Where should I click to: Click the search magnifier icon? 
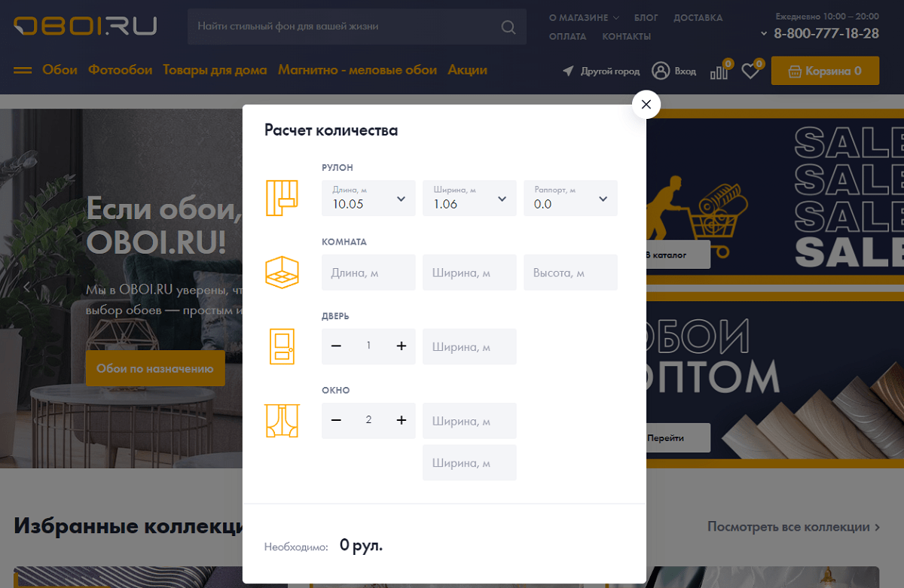(x=508, y=26)
